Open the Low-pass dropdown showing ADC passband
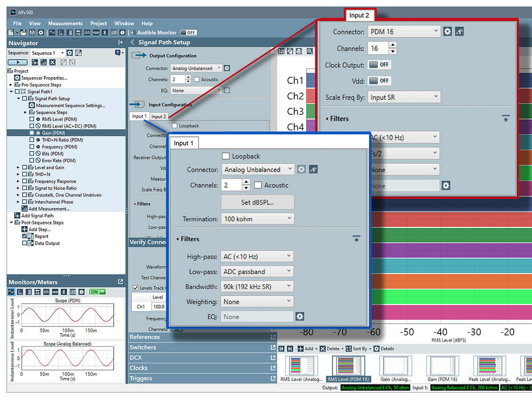This screenshot has width=532, height=399. coord(257,271)
